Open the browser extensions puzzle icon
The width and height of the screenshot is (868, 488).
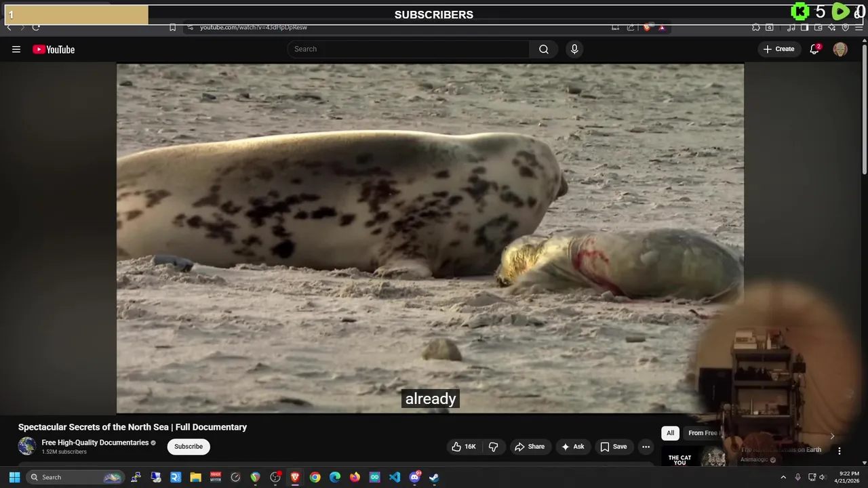[x=755, y=27]
